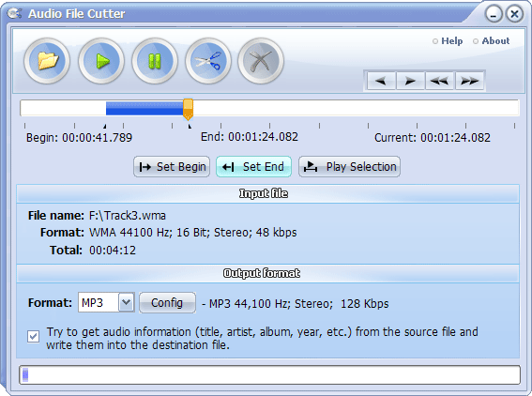This screenshot has height=396, width=532.
Task: Toggle the audio information copy checkbox
Action: pos(33,337)
